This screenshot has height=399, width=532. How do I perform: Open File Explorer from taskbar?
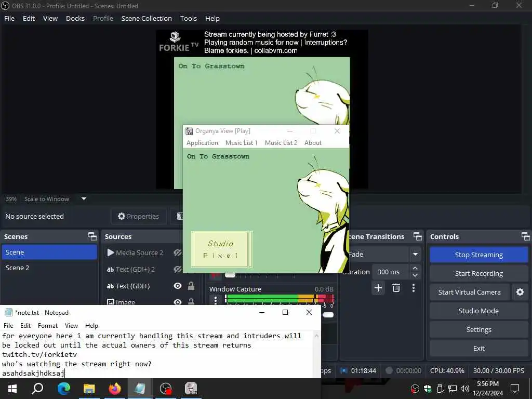point(89,389)
